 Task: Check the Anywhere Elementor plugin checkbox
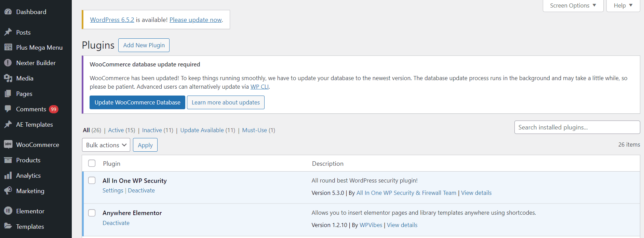click(x=92, y=213)
